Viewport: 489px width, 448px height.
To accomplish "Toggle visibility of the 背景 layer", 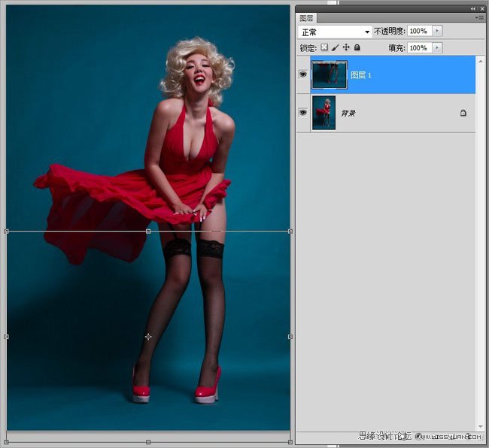I will click(303, 112).
